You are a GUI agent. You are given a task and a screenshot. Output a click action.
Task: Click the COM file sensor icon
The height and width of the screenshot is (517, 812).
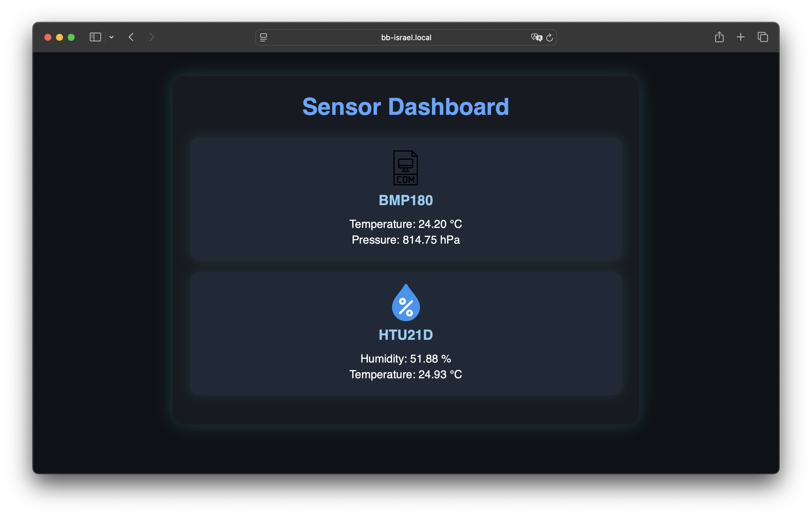pos(406,168)
